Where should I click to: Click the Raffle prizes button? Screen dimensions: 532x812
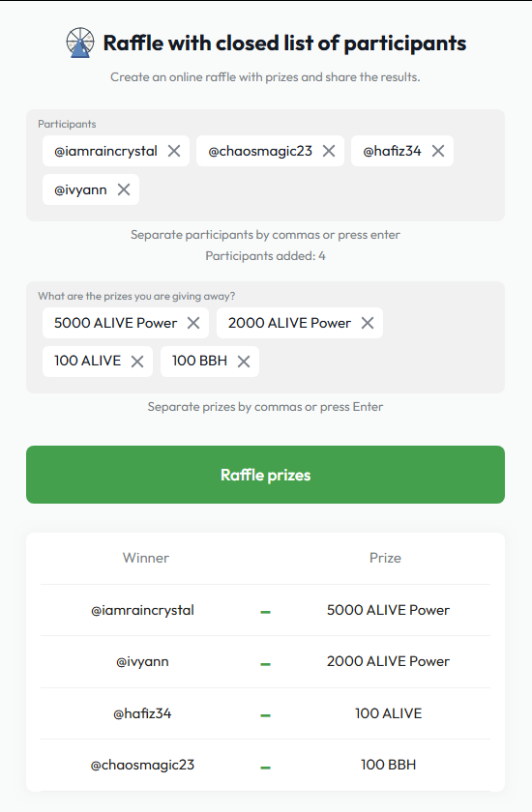[x=265, y=475]
